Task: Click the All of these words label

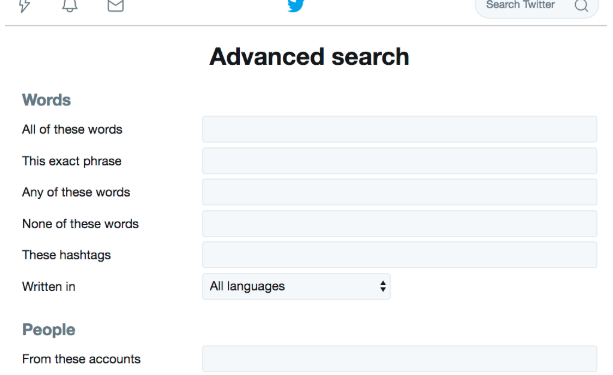Action: click(x=72, y=129)
